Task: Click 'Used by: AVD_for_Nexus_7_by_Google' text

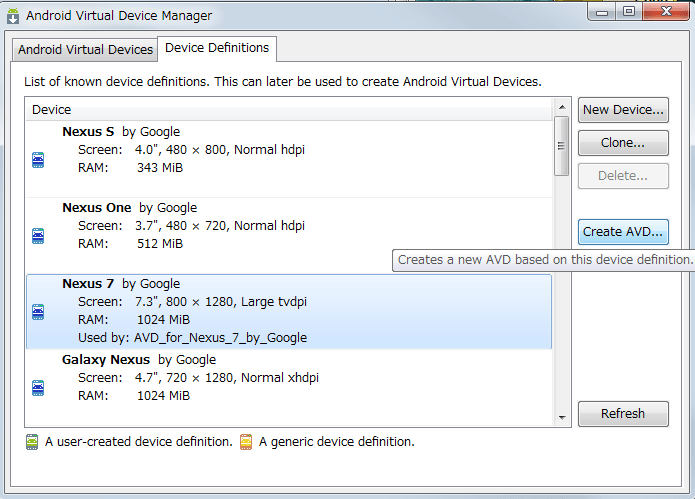Action: pyautogui.click(x=192, y=338)
